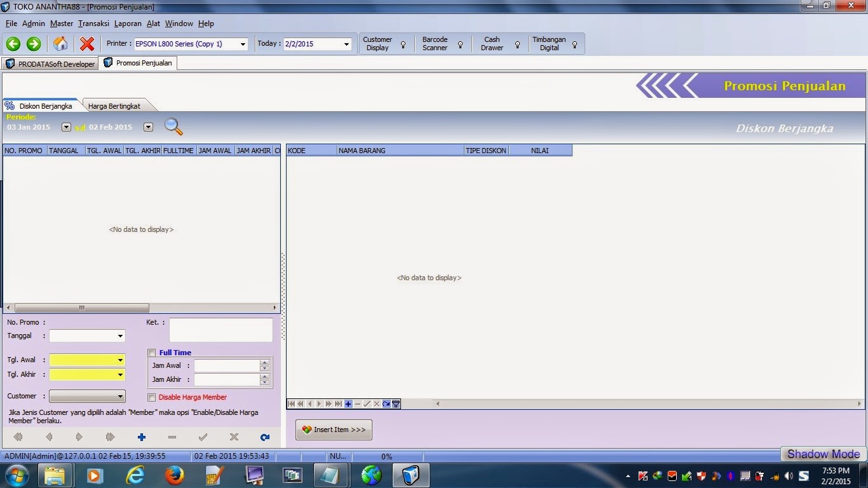Sort by the NAMA BARANG column header
The height and width of the screenshot is (488, 868).
coord(400,151)
